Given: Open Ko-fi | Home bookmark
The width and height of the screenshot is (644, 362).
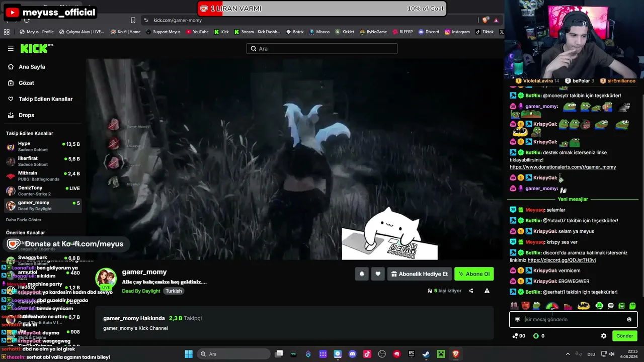Looking at the screenshot, I should [125, 32].
